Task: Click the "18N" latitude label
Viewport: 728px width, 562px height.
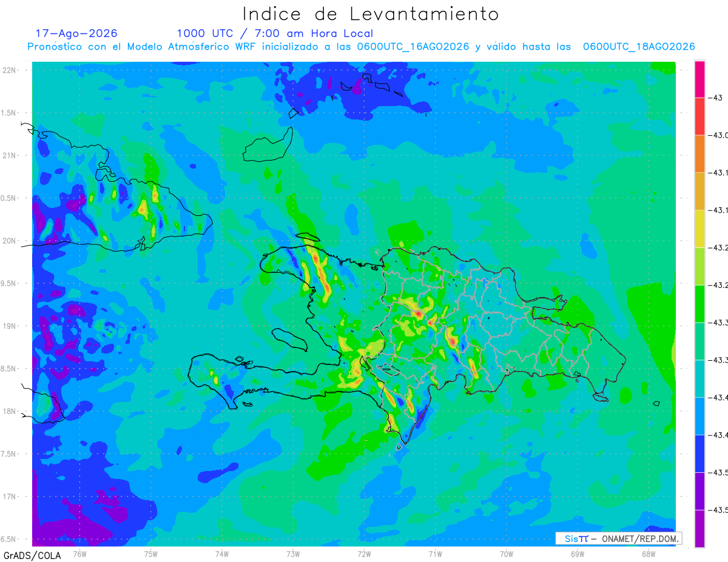Action: tap(10, 411)
